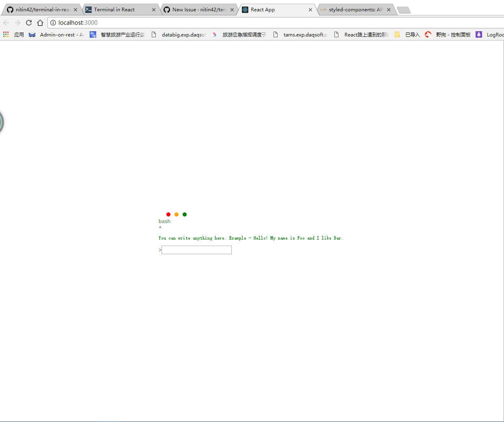Open the databig.exp.daqsoft bookmark
This screenshot has height=422, width=504.
click(179, 35)
